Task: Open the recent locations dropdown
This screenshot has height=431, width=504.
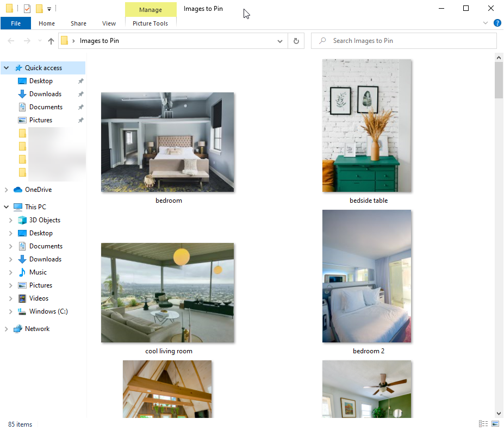Action: (x=40, y=41)
